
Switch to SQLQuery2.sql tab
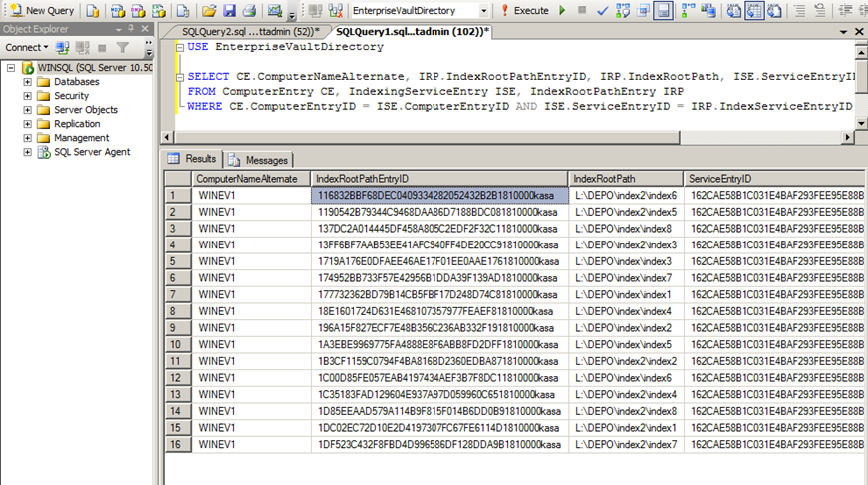pos(251,32)
